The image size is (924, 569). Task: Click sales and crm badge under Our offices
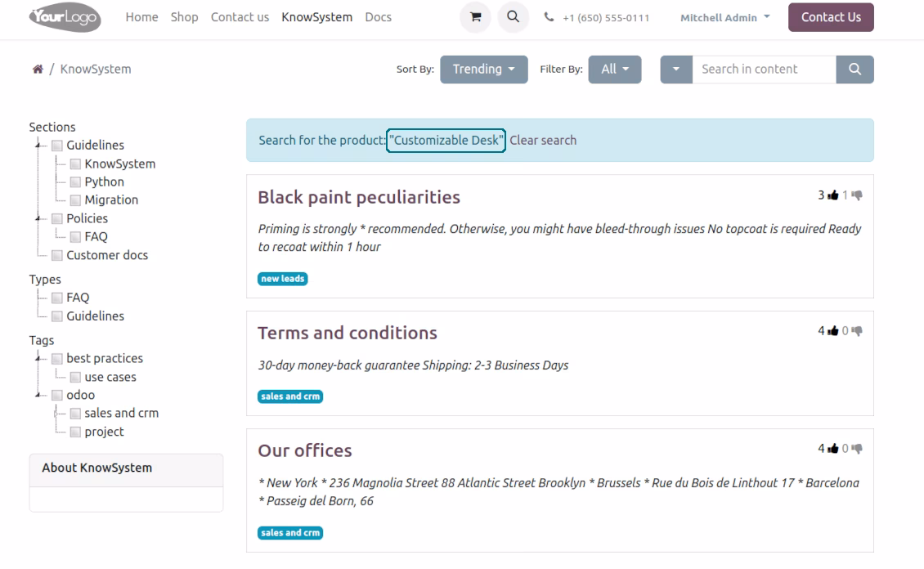[x=290, y=533]
